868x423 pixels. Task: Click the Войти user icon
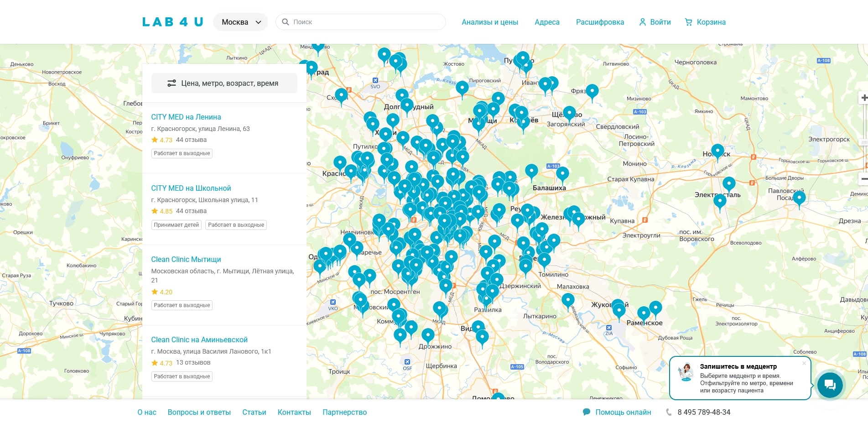[643, 22]
